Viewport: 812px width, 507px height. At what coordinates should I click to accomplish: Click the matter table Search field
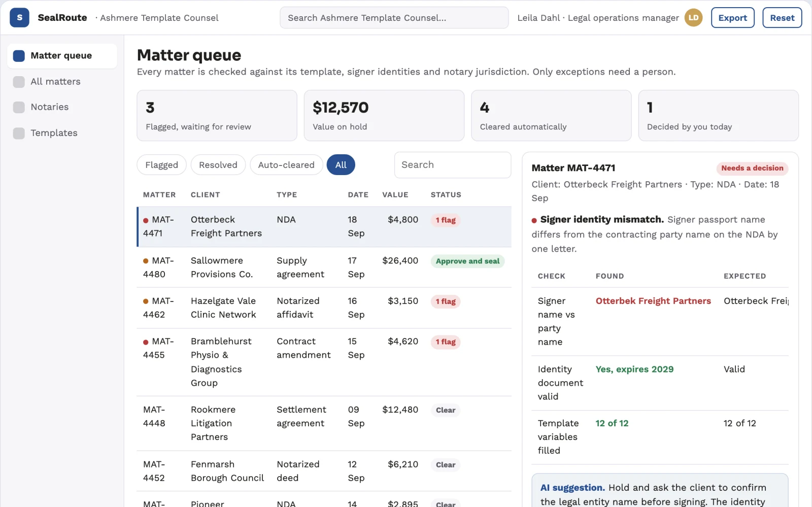pyautogui.click(x=453, y=165)
